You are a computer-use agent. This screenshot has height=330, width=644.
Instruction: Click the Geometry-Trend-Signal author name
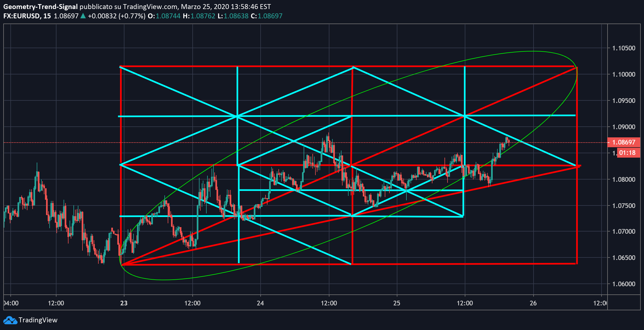click(40, 7)
